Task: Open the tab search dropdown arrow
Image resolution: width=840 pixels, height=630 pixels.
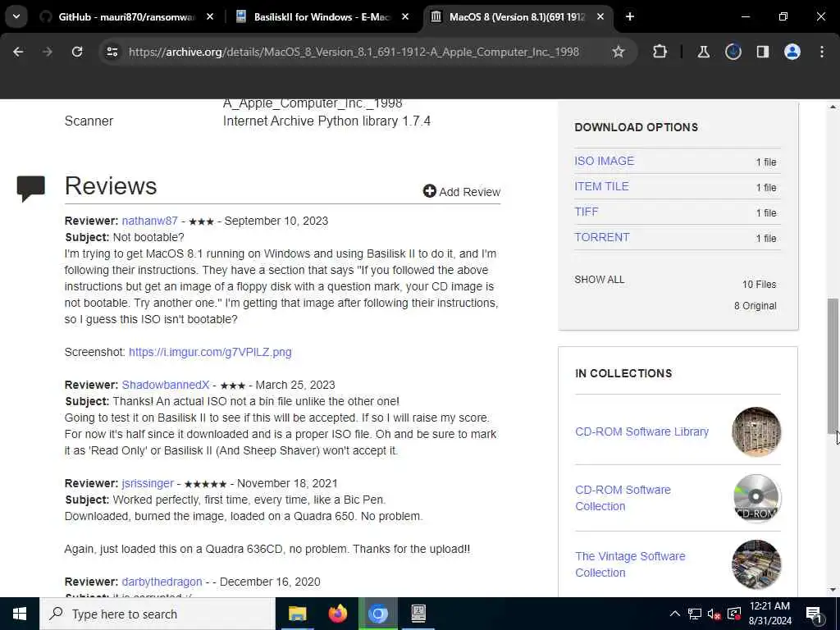Action: [x=16, y=16]
